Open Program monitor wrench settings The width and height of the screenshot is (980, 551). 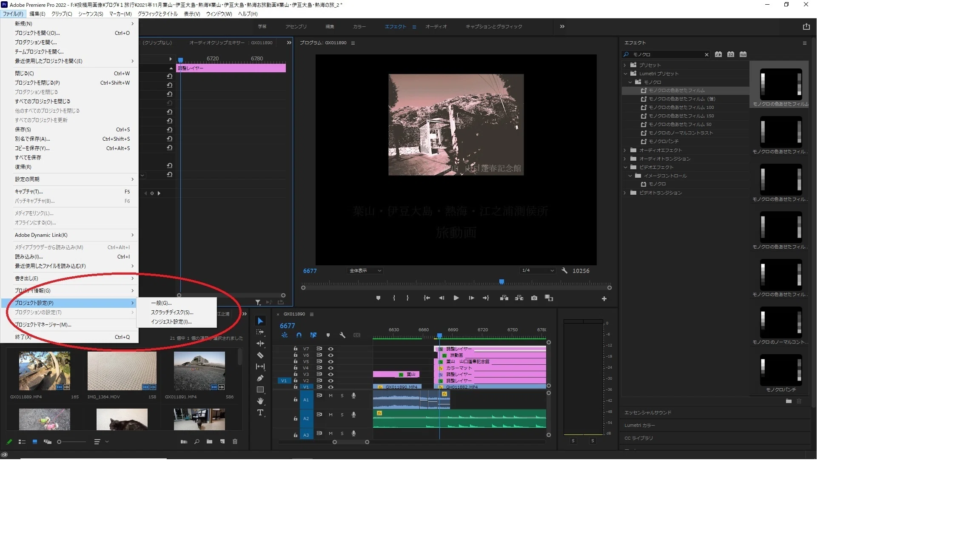pyautogui.click(x=564, y=270)
